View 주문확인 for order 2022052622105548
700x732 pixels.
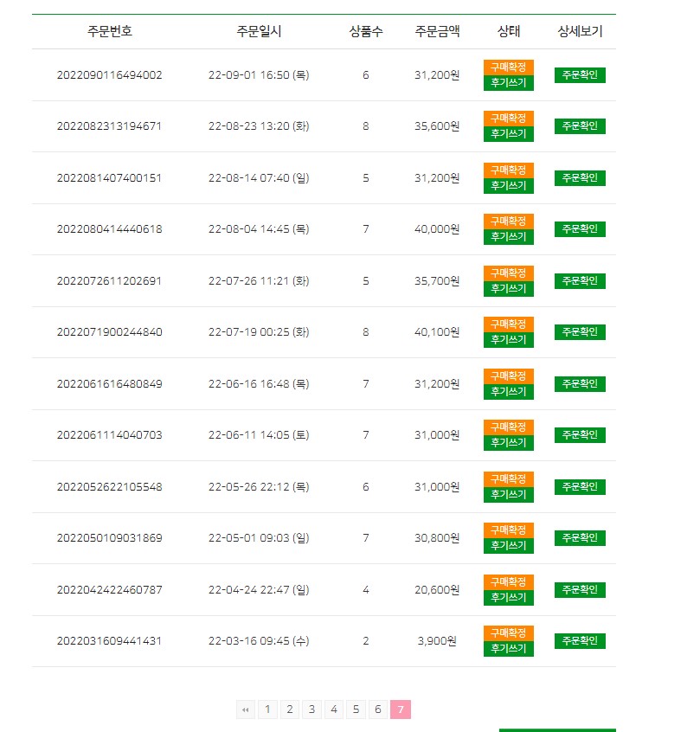(x=580, y=487)
